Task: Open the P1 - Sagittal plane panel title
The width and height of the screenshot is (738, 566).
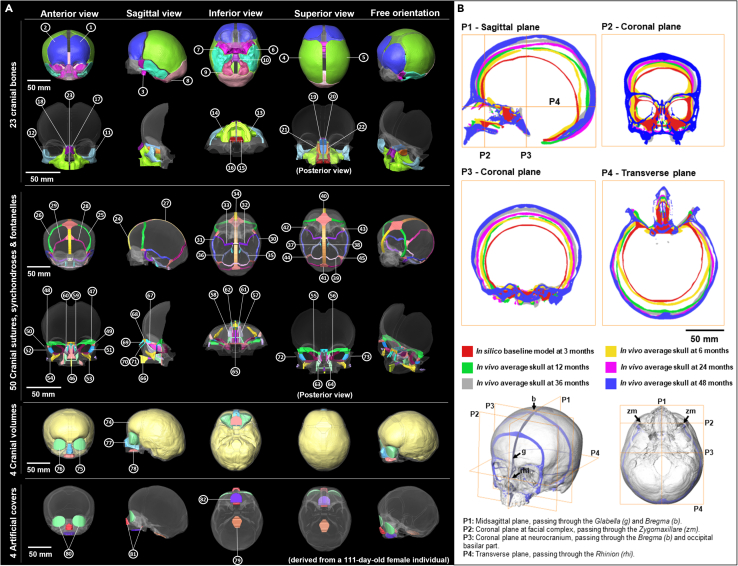Action: (x=500, y=27)
